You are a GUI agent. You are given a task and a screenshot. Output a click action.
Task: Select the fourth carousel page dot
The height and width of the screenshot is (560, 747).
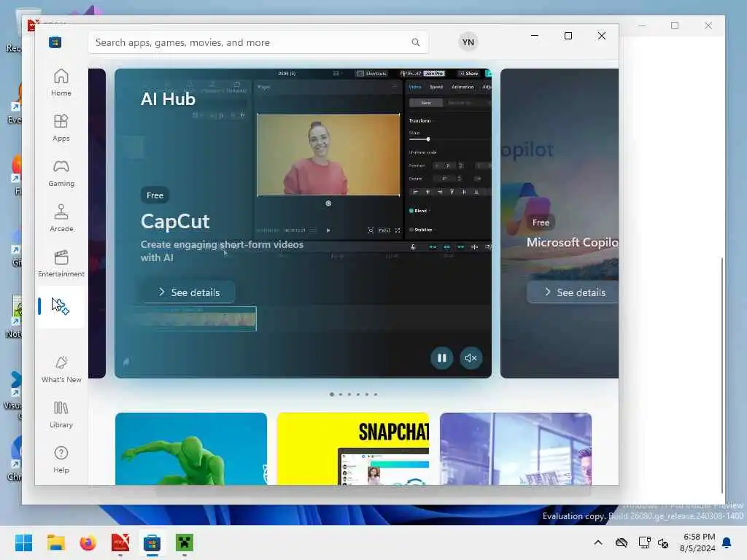tap(358, 394)
